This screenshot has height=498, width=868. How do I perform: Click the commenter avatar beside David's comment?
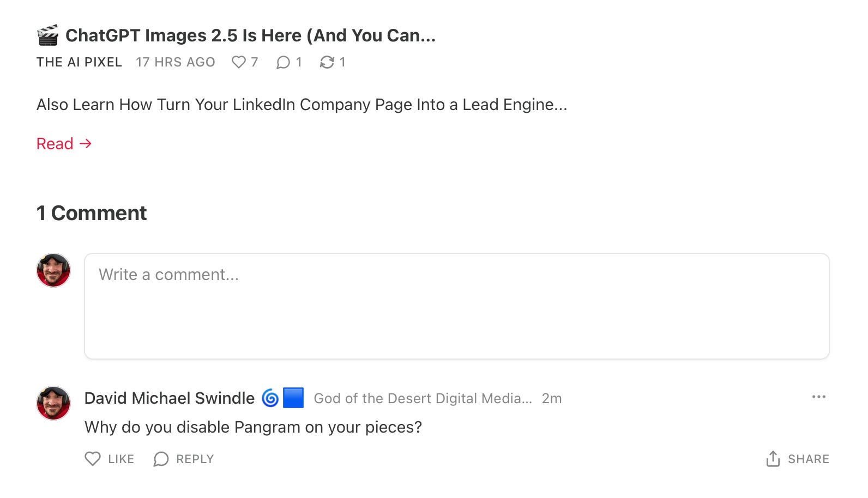pos(53,403)
